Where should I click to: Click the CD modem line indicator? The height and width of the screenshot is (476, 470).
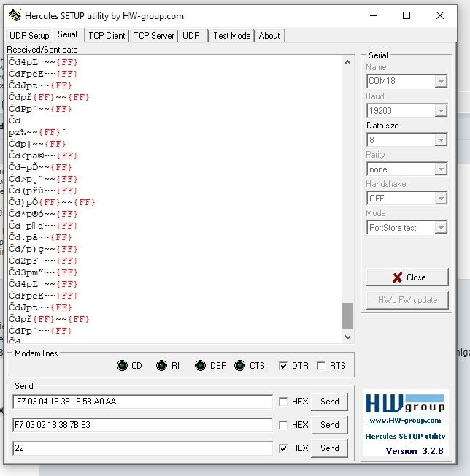[123, 365]
